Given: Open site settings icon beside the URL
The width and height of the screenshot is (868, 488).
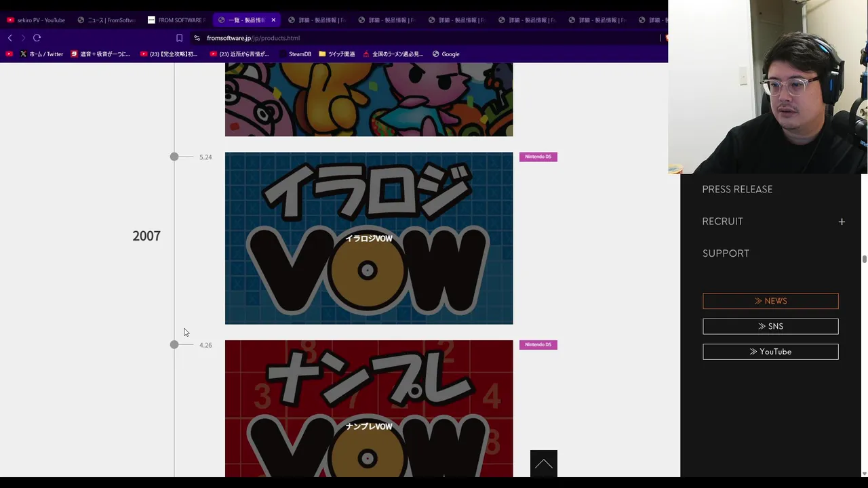Looking at the screenshot, I should [197, 38].
